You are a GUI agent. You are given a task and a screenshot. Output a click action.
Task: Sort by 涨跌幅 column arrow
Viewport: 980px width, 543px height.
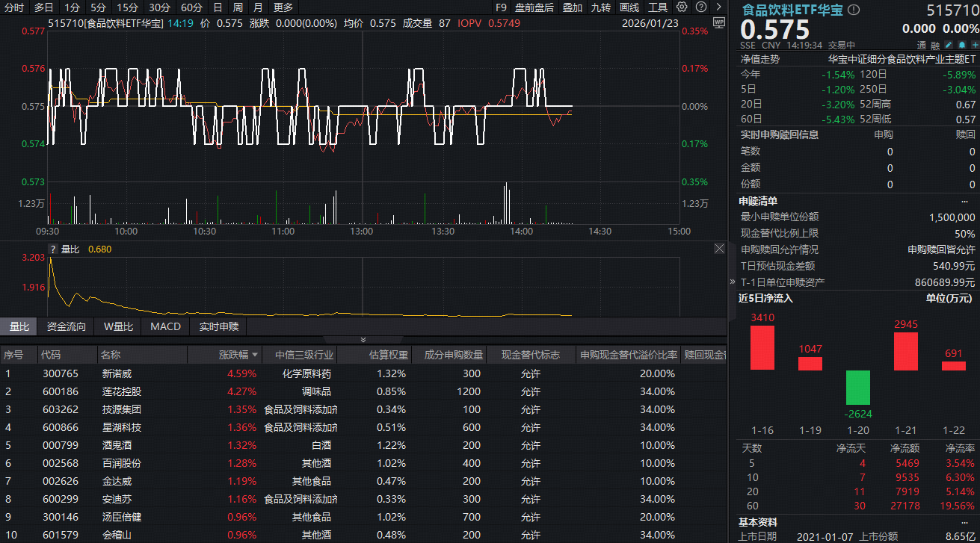256,355
